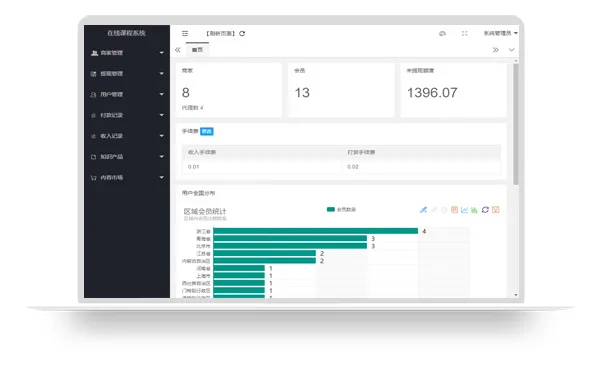Toggle the green 会员数量 legend series
600x367 pixels.
pyautogui.click(x=341, y=209)
